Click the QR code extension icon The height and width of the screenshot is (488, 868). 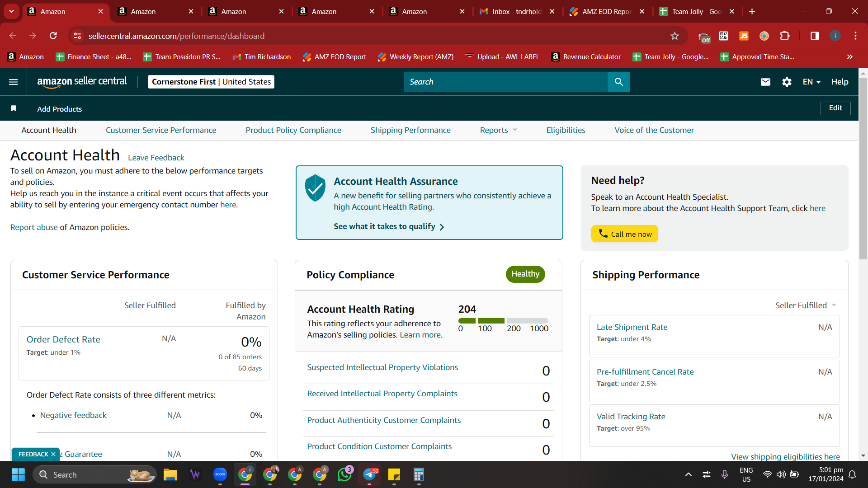723,36
